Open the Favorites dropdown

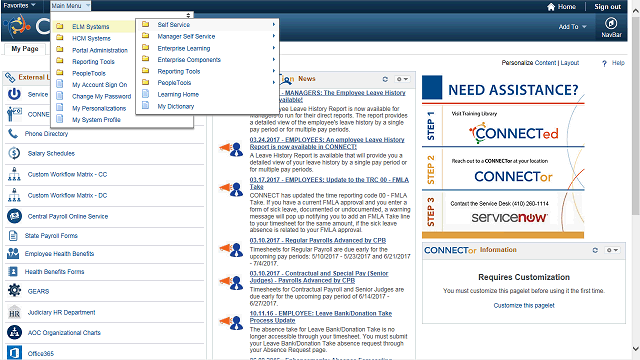pyautogui.click(x=19, y=5)
